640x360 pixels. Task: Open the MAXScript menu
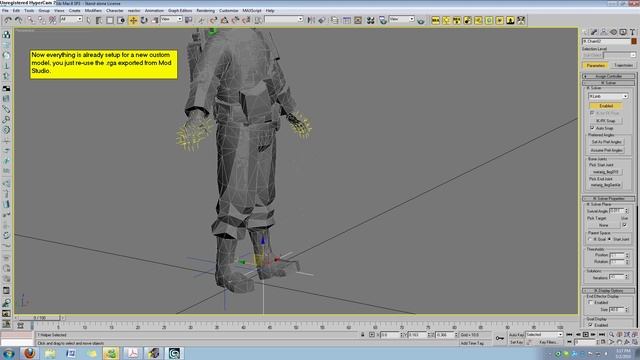(252, 11)
